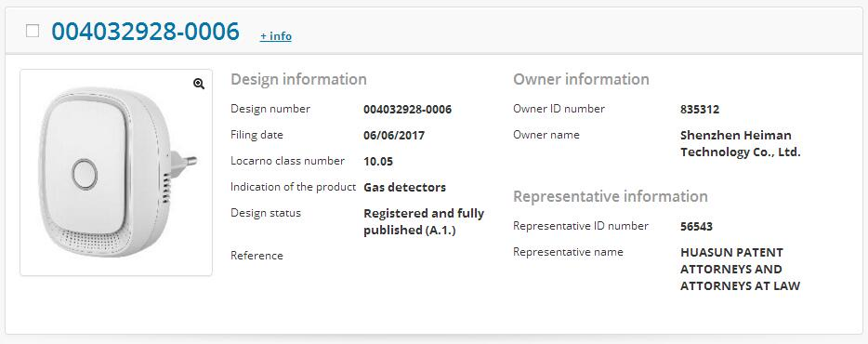Select owner ID number 835312

click(700, 110)
